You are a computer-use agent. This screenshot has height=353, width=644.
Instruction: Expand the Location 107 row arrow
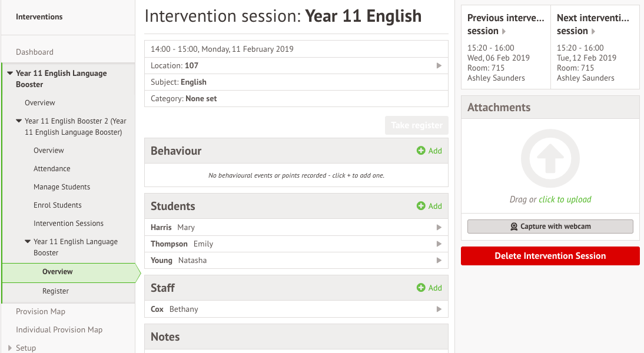[x=439, y=66]
